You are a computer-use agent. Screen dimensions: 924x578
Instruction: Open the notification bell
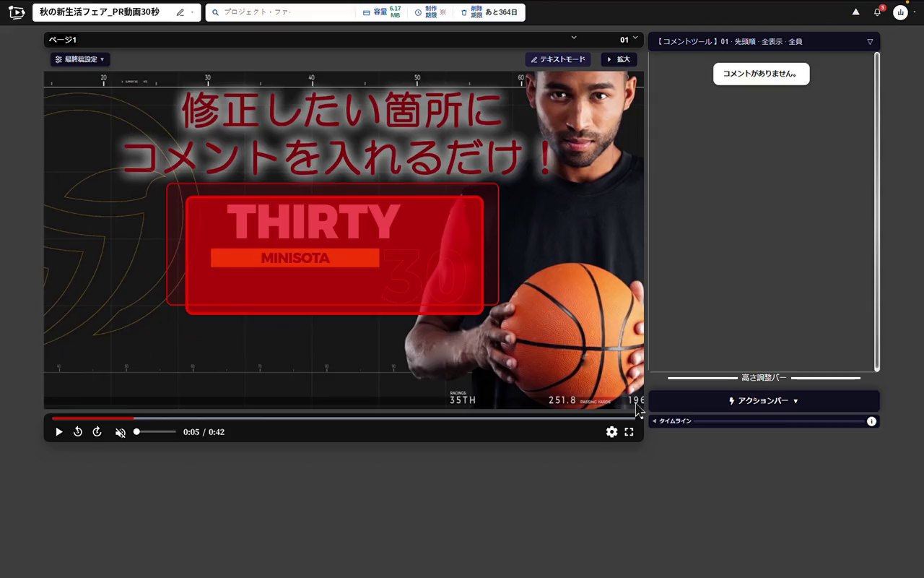878,12
